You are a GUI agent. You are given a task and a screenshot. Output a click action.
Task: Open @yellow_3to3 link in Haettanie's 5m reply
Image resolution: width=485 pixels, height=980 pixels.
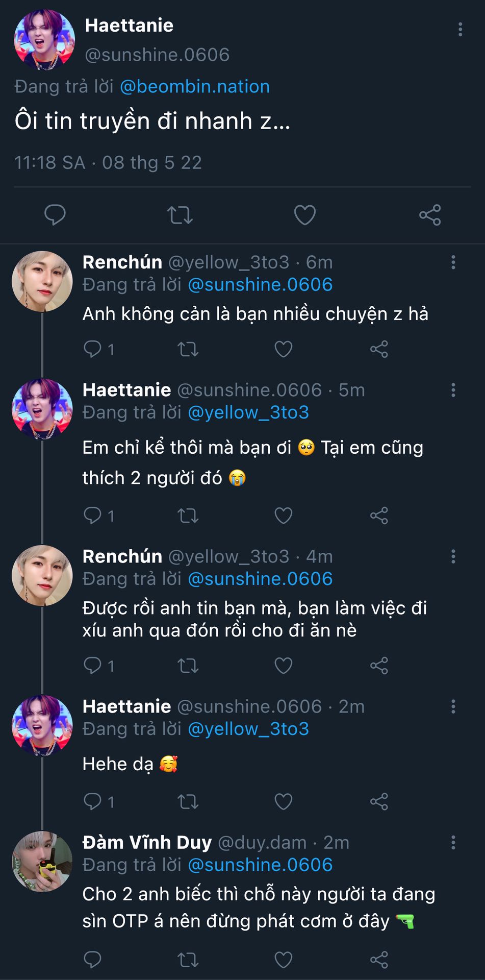tap(248, 412)
